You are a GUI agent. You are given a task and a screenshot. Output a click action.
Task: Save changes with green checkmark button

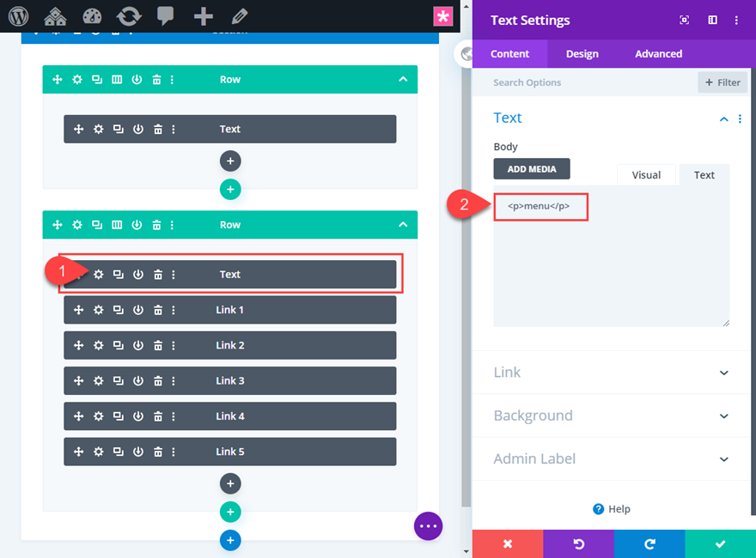[x=720, y=544]
